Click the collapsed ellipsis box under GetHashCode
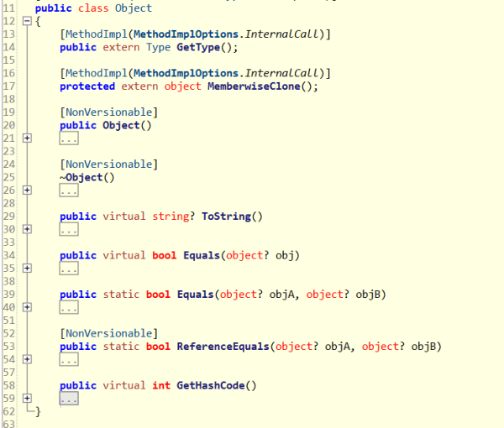This screenshot has height=428, width=504. tap(69, 399)
